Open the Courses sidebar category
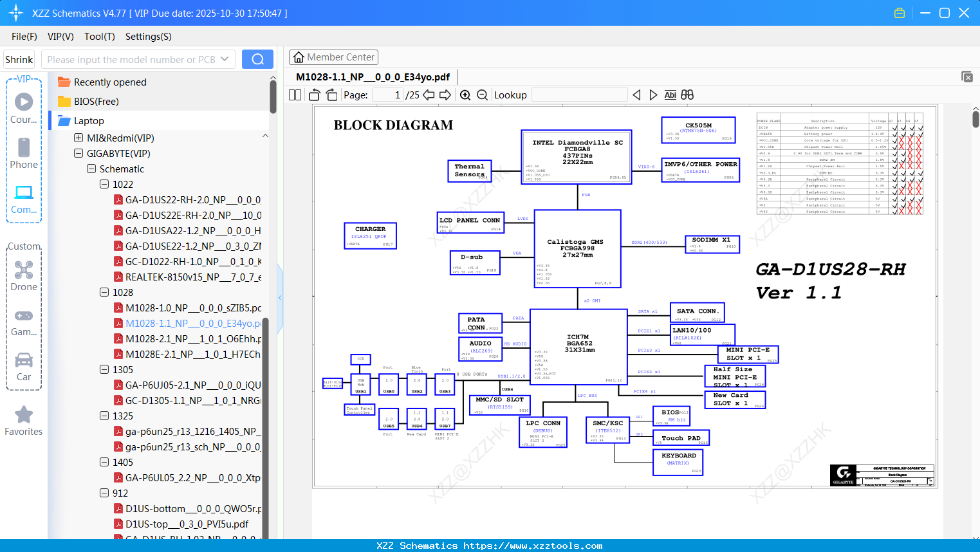980x552 pixels. click(x=24, y=108)
